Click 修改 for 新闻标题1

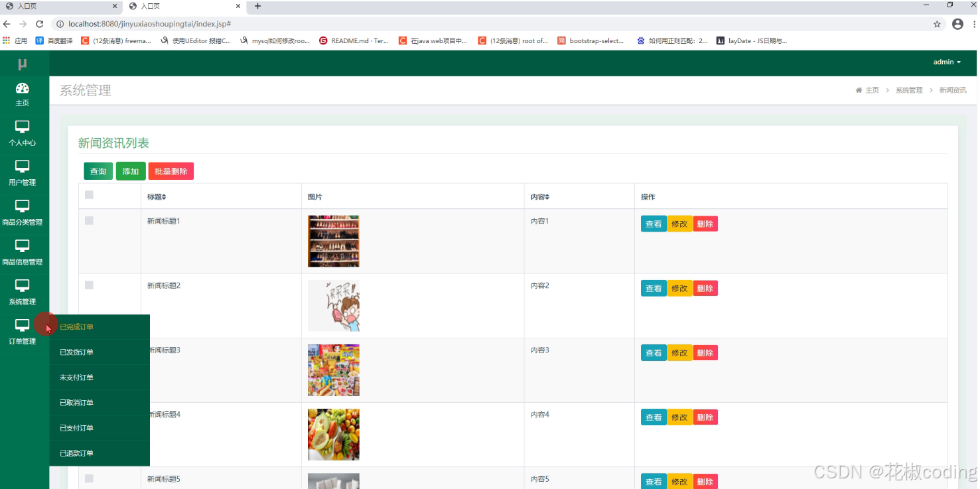coord(679,224)
